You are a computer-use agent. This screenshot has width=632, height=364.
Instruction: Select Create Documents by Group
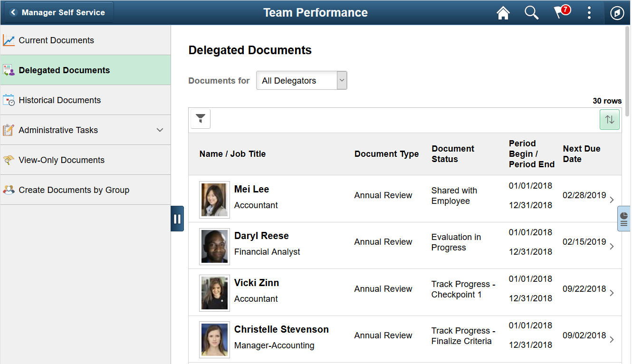[86, 190]
